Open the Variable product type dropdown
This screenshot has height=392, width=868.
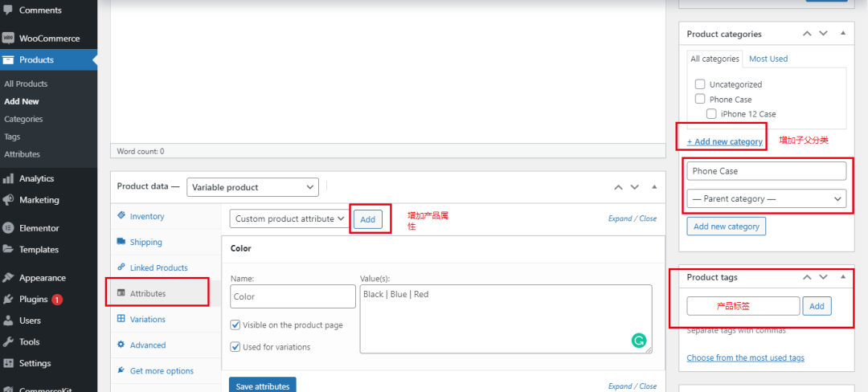click(252, 187)
